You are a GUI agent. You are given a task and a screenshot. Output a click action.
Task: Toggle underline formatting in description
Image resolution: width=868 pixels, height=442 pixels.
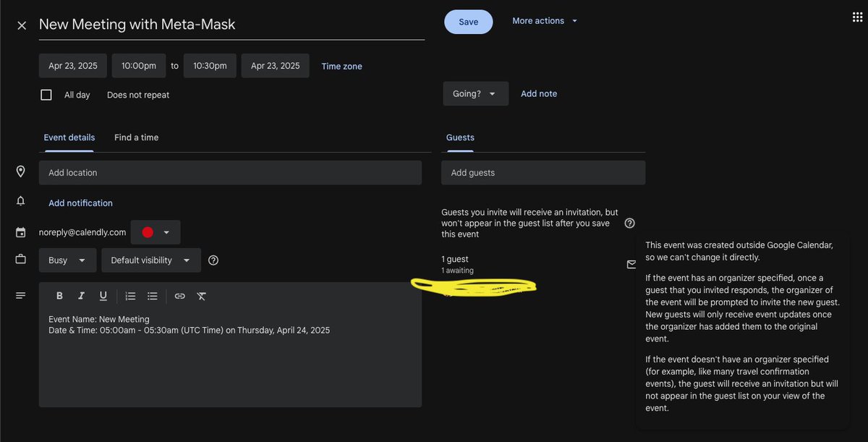click(x=103, y=296)
